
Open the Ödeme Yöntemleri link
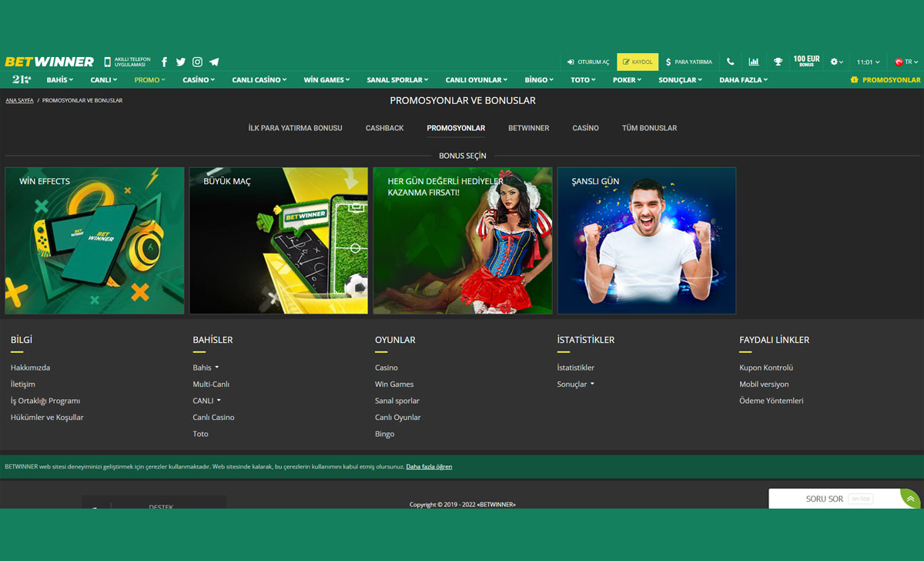[772, 401]
